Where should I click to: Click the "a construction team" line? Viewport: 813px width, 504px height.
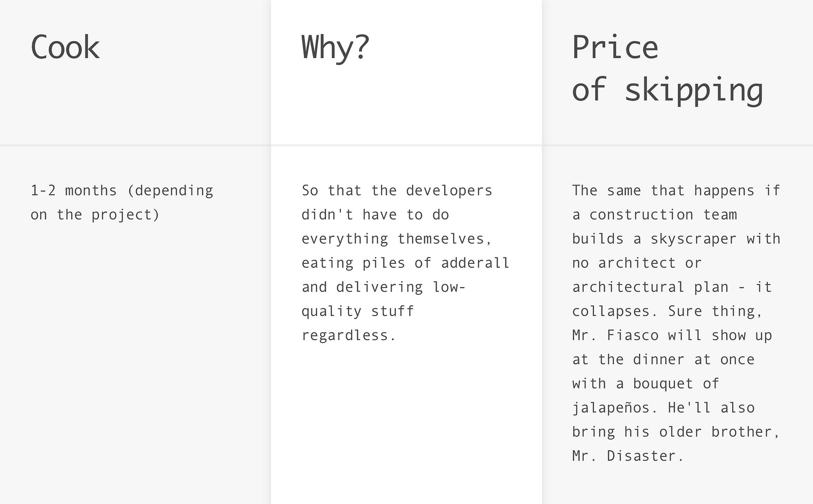[654, 214]
